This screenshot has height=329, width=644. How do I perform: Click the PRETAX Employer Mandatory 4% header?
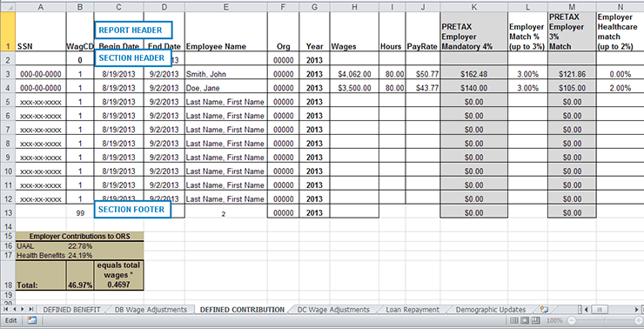tap(474, 31)
